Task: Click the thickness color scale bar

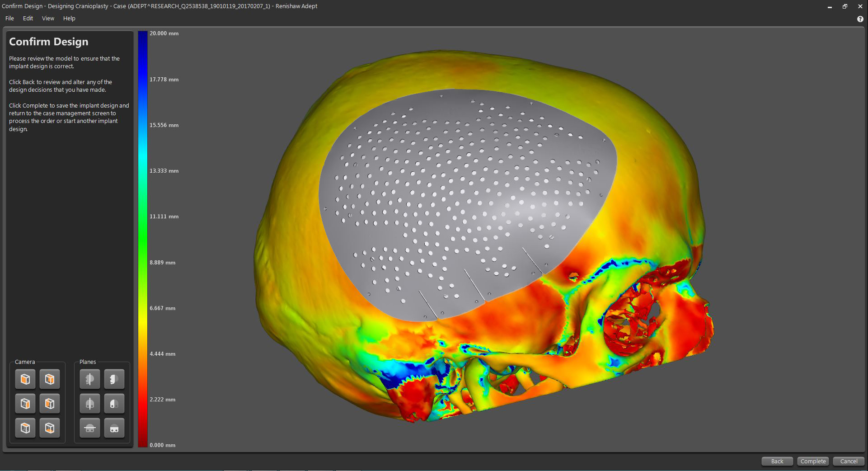Action: click(143, 239)
